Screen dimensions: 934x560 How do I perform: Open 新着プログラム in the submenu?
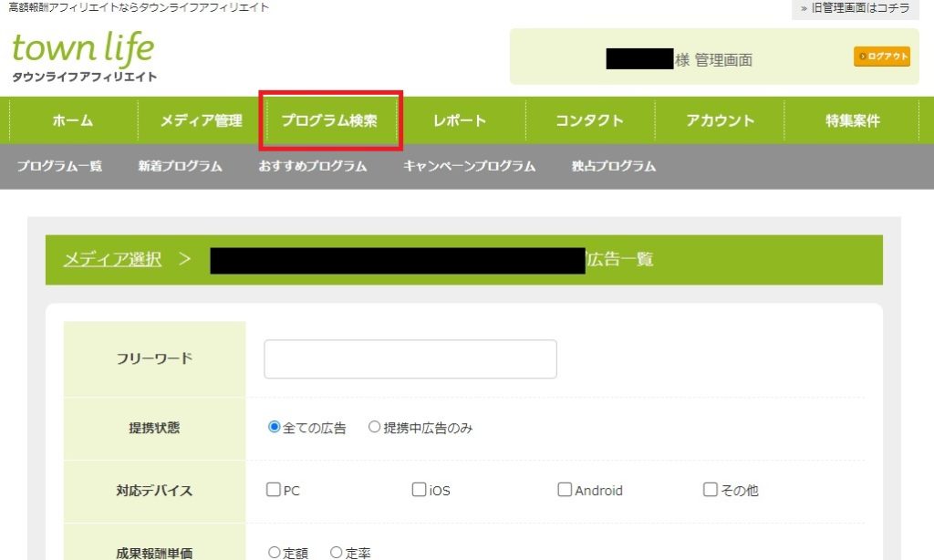pos(180,166)
